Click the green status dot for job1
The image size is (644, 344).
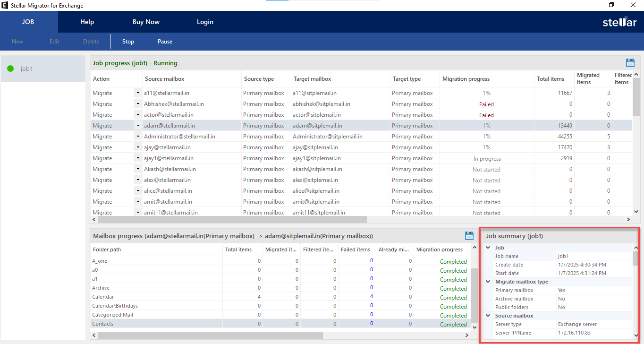(x=10, y=69)
